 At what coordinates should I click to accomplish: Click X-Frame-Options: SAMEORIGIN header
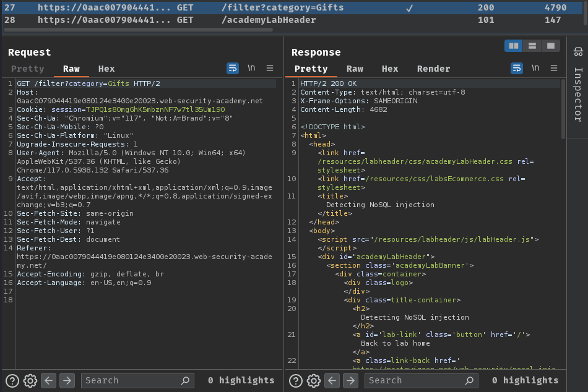(358, 101)
